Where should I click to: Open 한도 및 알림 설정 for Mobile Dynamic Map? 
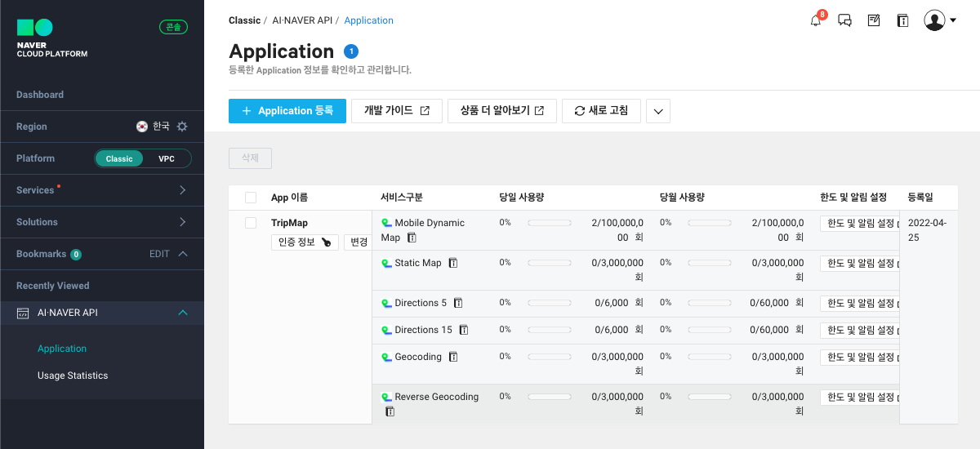860,224
